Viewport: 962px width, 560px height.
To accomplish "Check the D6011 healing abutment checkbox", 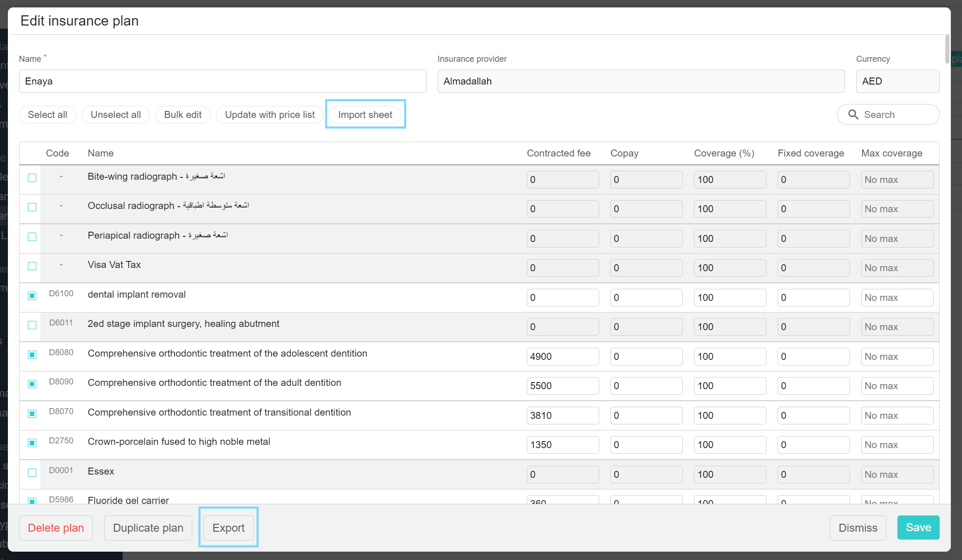I will (x=32, y=325).
